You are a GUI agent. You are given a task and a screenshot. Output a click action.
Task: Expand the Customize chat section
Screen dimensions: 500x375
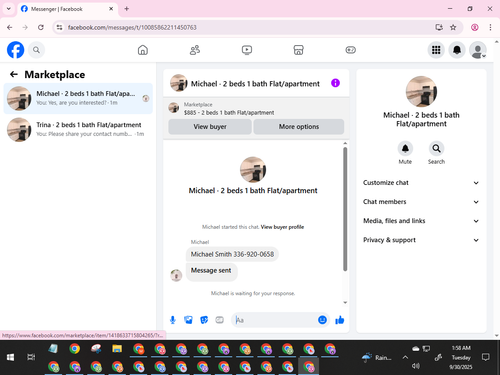point(421,183)
